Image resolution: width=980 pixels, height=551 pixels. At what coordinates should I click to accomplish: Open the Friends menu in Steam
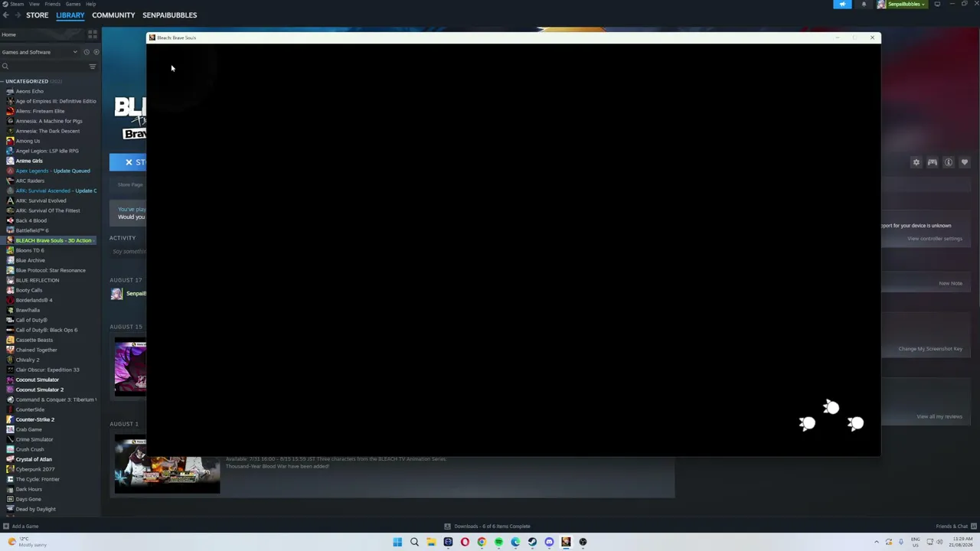pyautogui.click(x=53, y=4)
